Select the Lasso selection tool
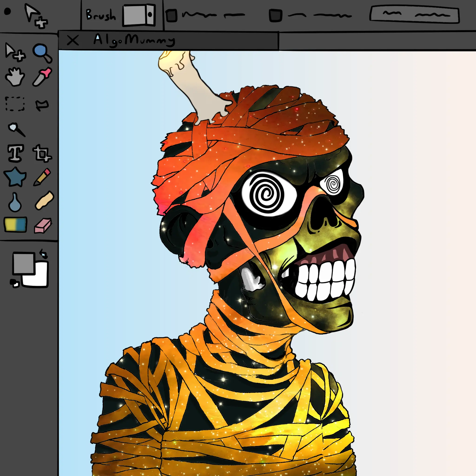Image resolution: width=476 pixels, height=476 pixels. [x=42, y=105]
